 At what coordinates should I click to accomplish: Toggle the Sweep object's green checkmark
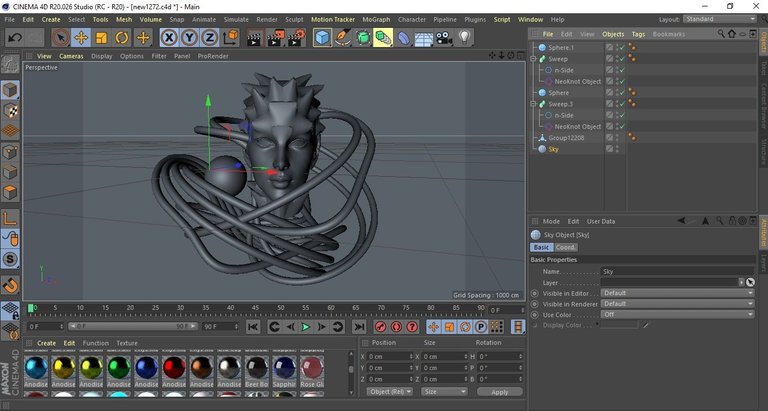pyautogui.click(x=622, y=59)
